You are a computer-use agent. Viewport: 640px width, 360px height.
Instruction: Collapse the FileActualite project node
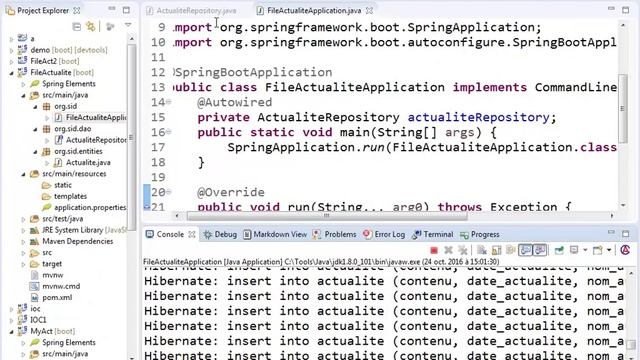11,73
